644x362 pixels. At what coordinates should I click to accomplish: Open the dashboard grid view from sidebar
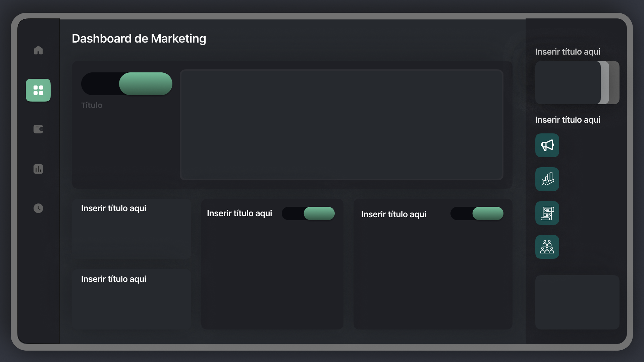click(38, 90)
